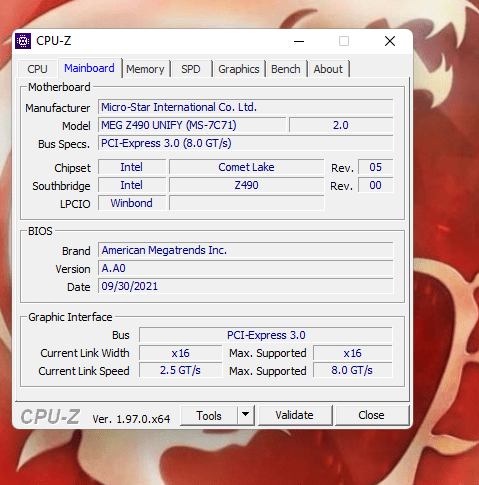The height and width of the screenshot is (485, 479).
Task: Open the Bench tab
Action: point(286,69)
